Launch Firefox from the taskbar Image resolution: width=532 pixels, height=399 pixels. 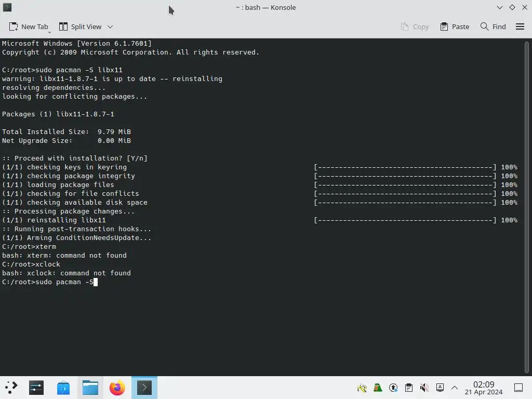(117, 388)
